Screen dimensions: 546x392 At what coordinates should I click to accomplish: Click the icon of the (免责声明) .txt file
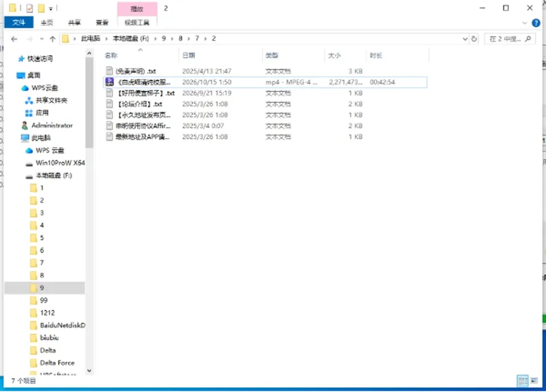click(x=109, y=72)
